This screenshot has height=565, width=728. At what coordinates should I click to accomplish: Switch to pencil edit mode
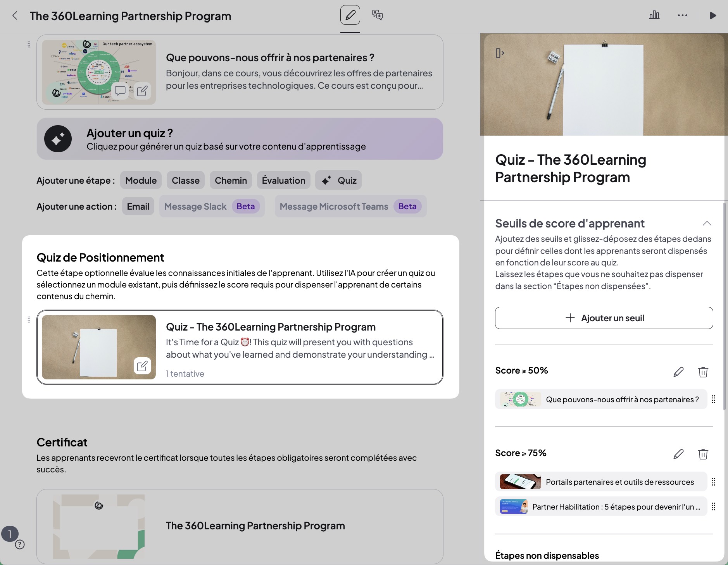(350, 16)
